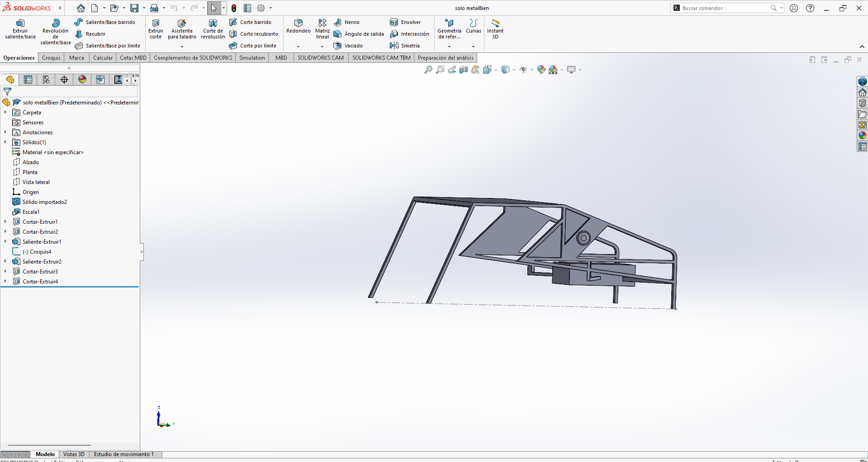The height and width of the screenshot is (462, 868).
Task: Select the Vista lateral plane
Action: (31, 182)
